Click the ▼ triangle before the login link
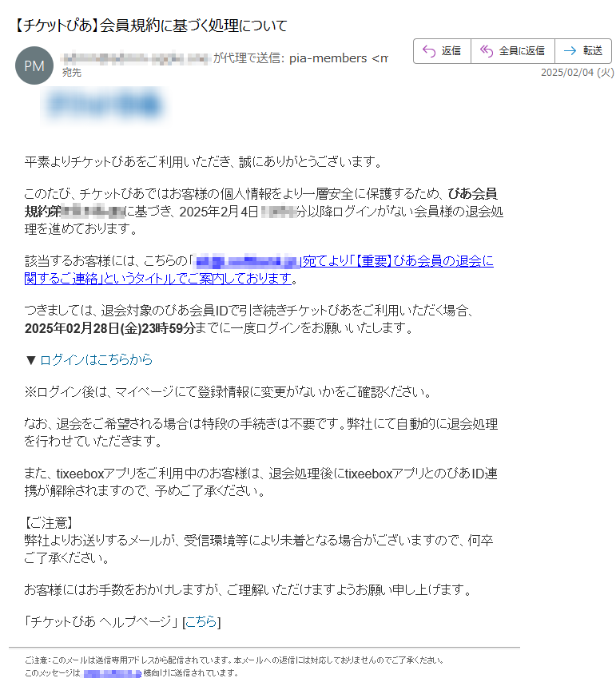The width and height of the screenshot is (616, 682). tap(30, 360)
